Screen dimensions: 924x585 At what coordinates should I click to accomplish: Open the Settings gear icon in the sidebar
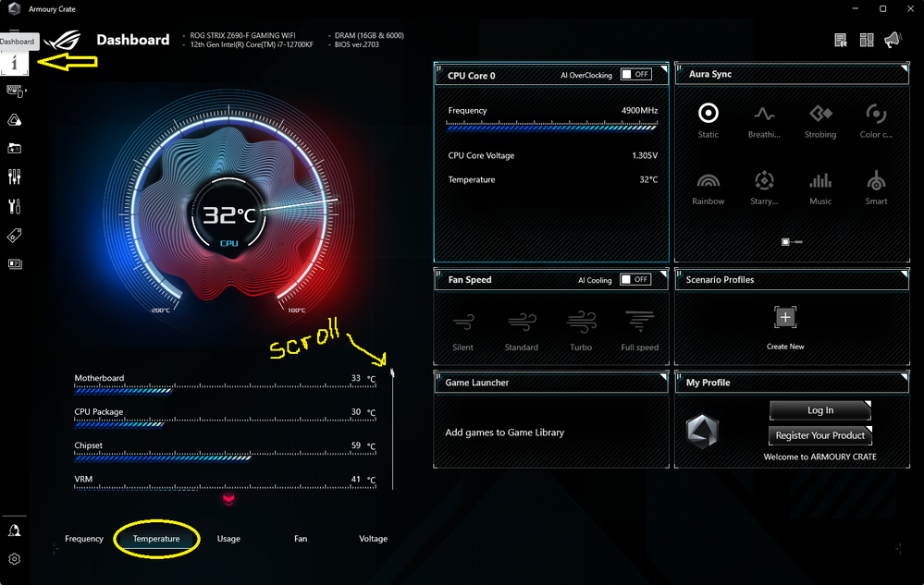(15, 558)
